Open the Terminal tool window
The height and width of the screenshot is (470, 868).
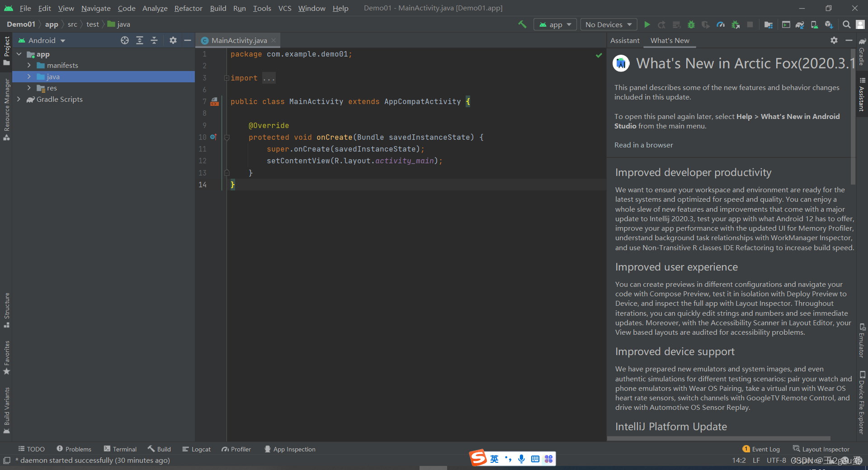pos(120,449)
